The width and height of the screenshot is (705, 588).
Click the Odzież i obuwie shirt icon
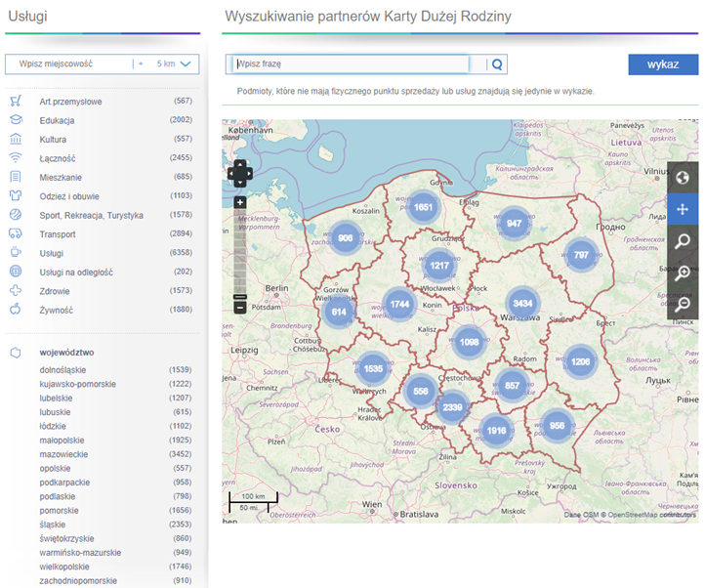[x=16, y=195]
